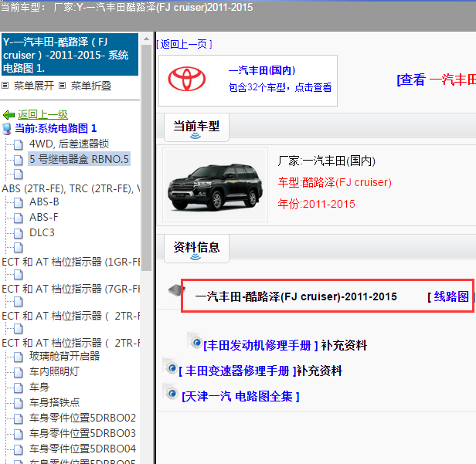Click the sidebar scrollbar up arrow

pos(146,39)
